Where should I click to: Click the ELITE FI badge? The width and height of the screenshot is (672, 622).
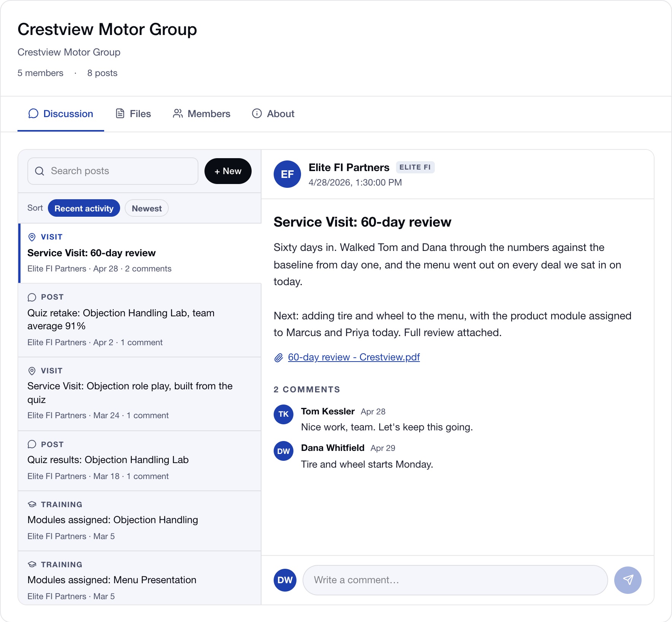415,167
